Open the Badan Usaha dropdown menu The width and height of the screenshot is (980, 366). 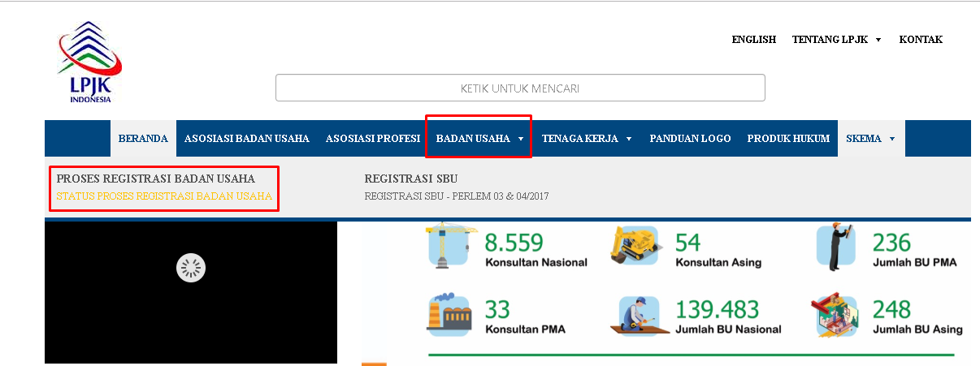(x=479, y=139)
